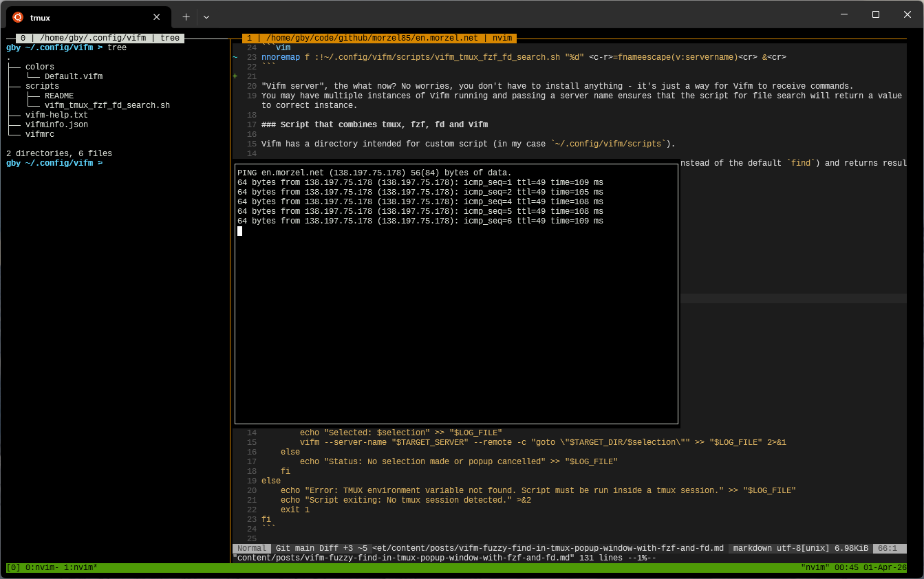Viewport: 924px width, 579px height.
Task: Select window 0:nvim- in tmux status bar
Action: [x=41, y=568]
